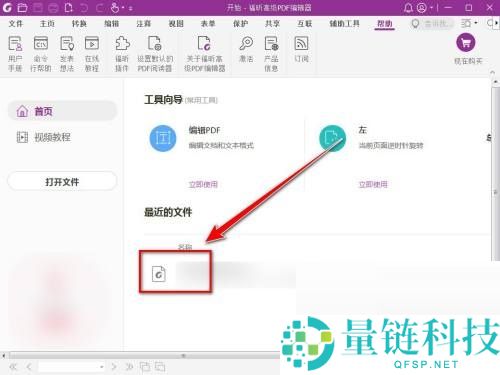Switch to the 主页 ribbon tab
This screenshot has width=500, height=375.
click(47, 24)
